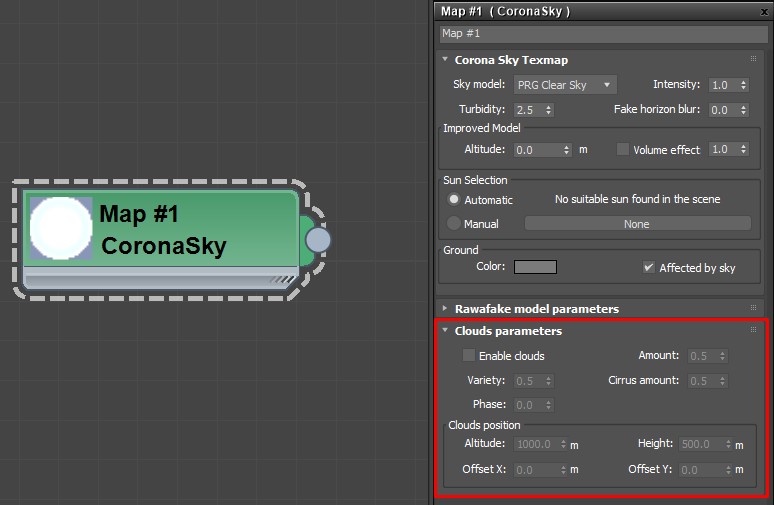Click the Phase value field

pyautogui.click(x=529, y=405)
